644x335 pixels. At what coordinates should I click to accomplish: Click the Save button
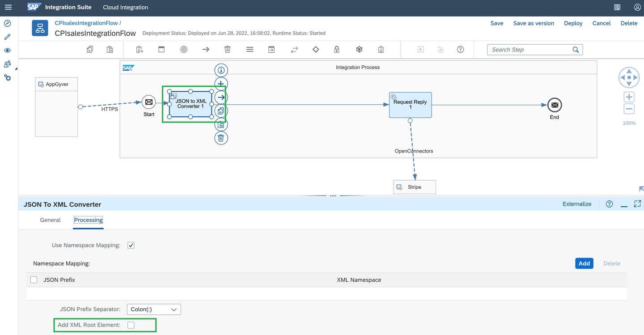coord(497,23)
